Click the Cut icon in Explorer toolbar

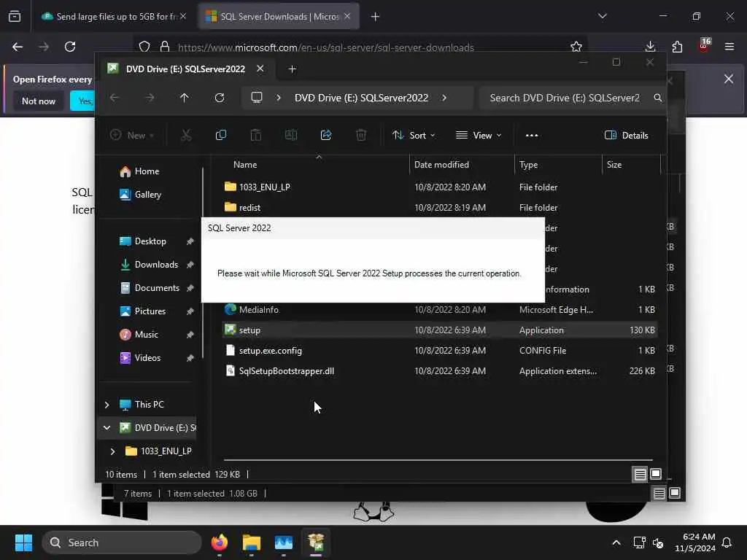[x=186, y=135]
